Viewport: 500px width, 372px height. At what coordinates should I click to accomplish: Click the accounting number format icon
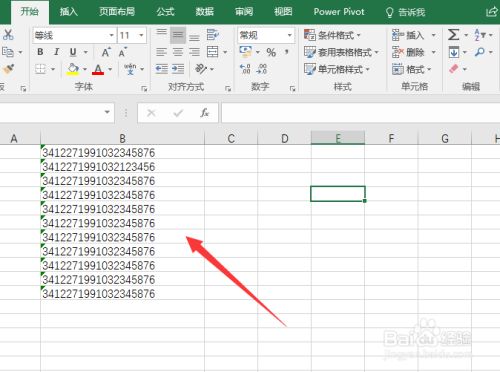[246, 52]
